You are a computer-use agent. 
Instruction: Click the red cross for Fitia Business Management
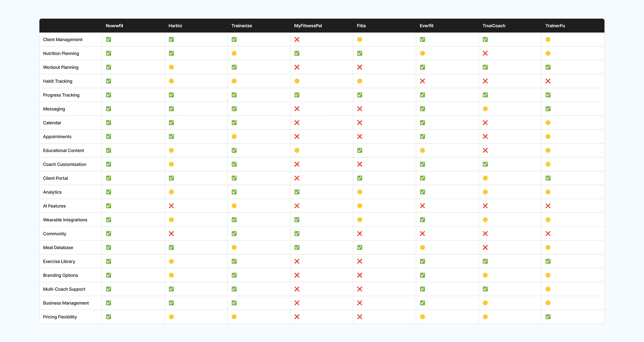[x=359, y=303]
